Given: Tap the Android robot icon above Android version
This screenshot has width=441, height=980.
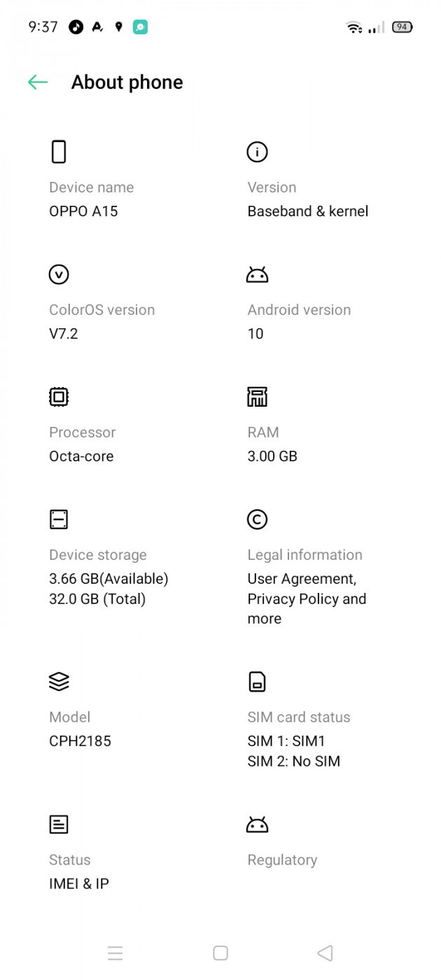Looking at the screenshot, I should coord(257,274).
